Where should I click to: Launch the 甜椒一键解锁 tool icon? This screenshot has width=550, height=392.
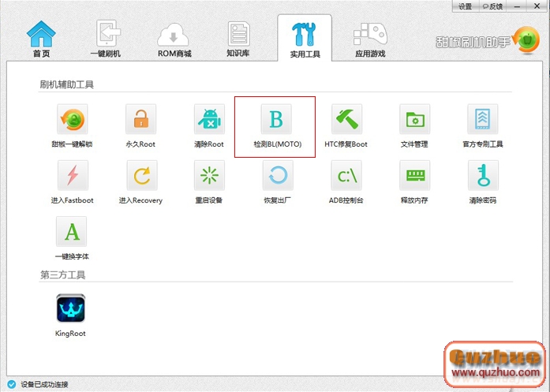click(x=73, y=119)
